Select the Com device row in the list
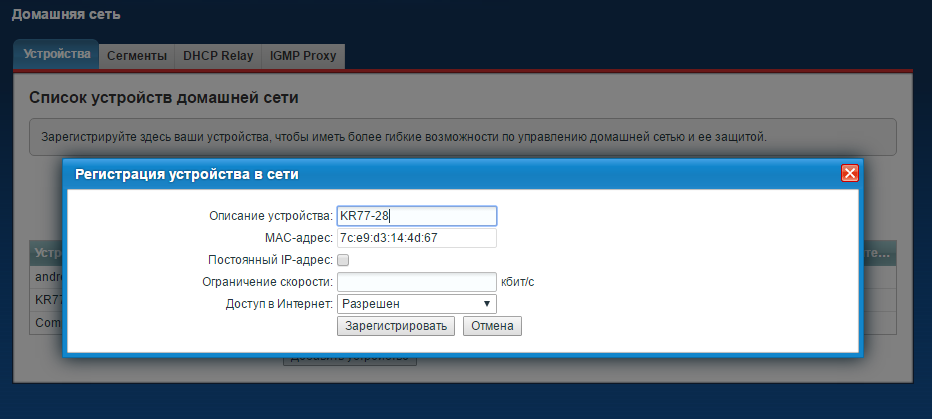 pyautogui.click(x=47, y=322)
